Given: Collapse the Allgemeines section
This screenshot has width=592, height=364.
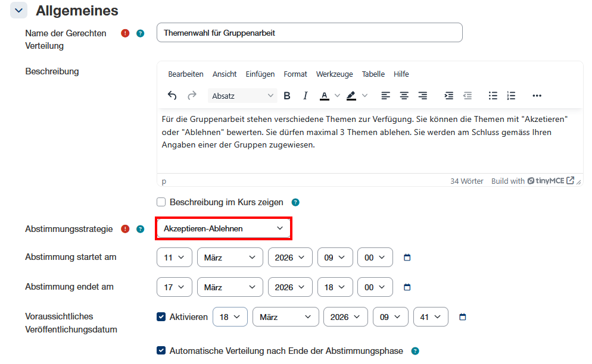Looking at the screenshot, I should (18, 10).
